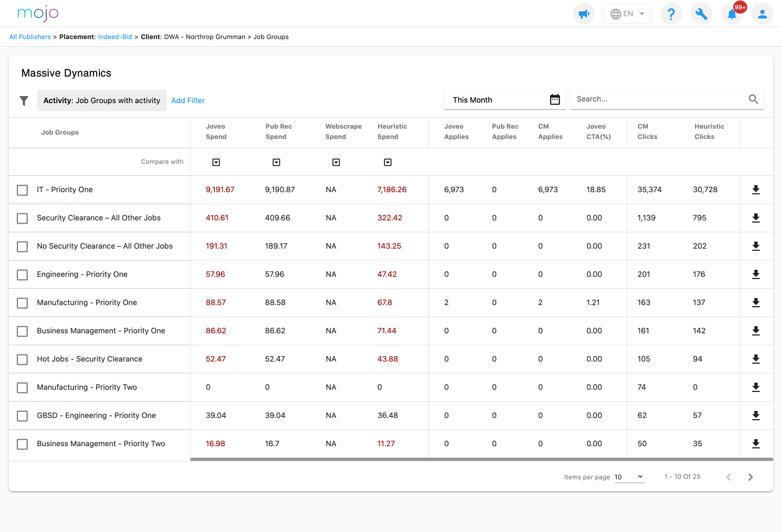
Task: Open the items per page dropdown
Action: point(629,477)
